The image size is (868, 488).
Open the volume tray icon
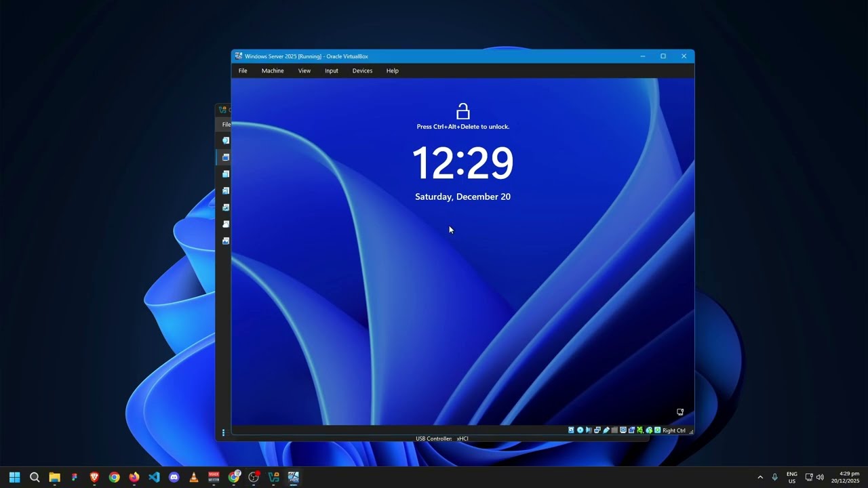click(x=821, y=477)
